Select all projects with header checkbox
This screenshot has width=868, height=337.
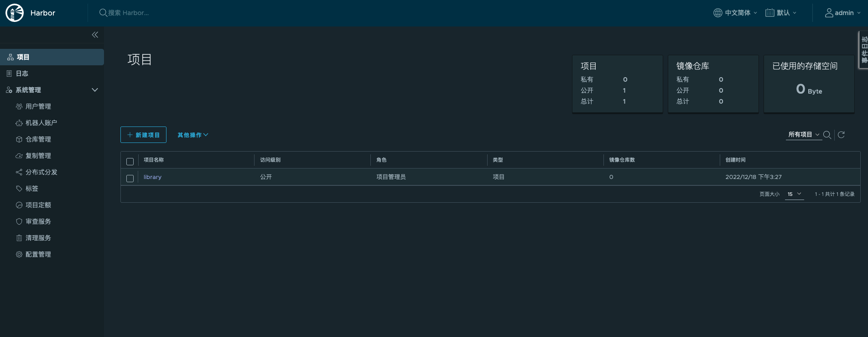[x=130, y=161]
